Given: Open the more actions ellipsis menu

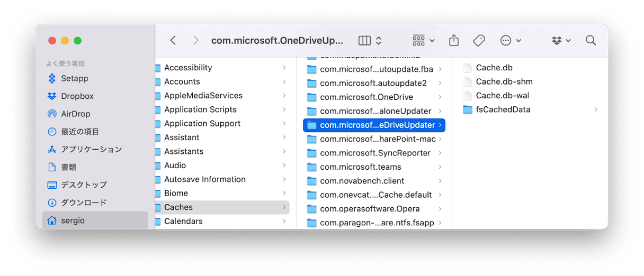Looking at the screenshot, I should click(511, 40).
